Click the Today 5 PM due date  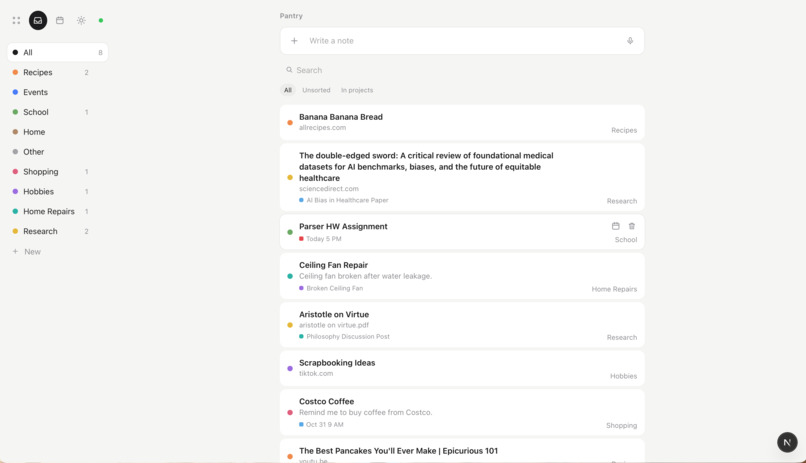coord(320,239)
